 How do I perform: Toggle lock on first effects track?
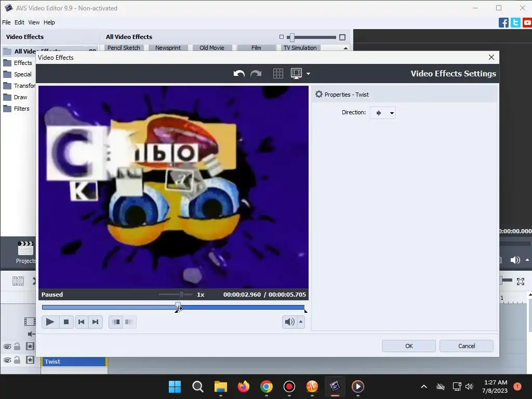point(17,347)
